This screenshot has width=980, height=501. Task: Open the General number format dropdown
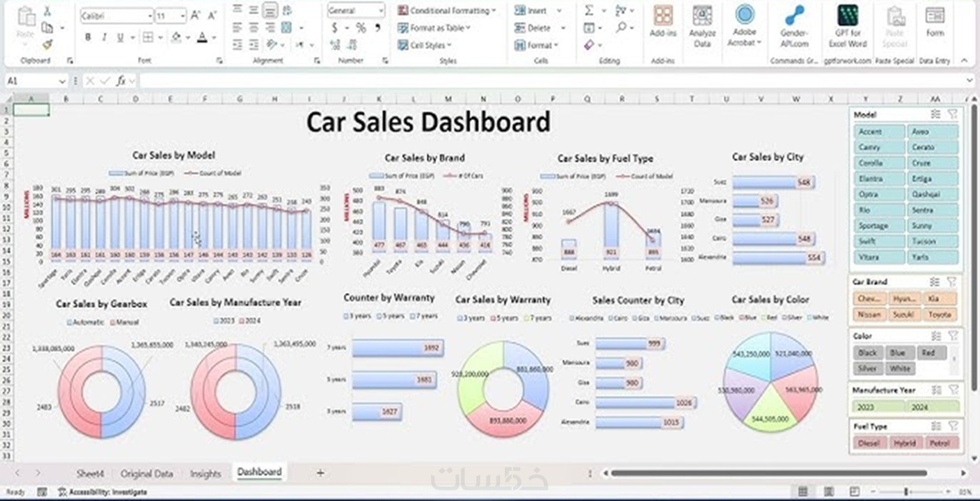381,10
